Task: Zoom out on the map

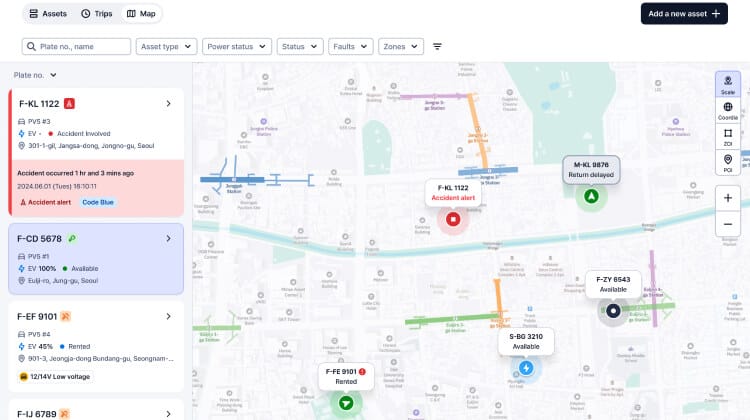Action: (728, 225)
